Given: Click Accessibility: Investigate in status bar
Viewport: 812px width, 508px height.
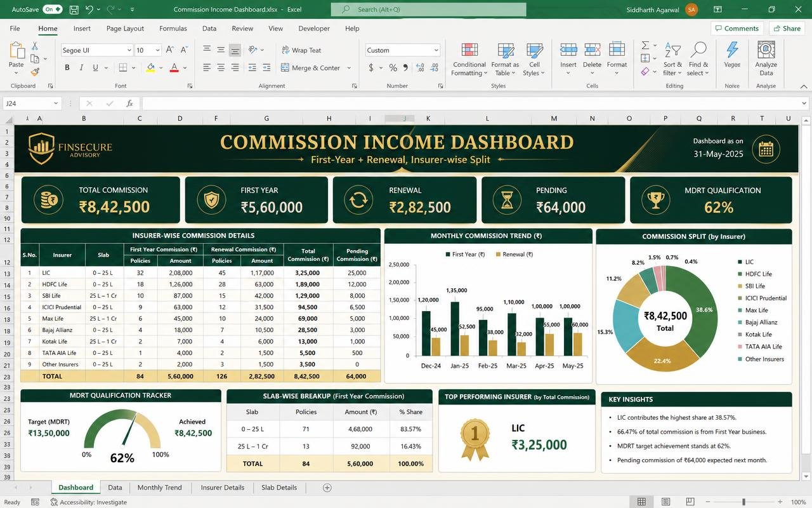Looking at the screenshot, I should click(x=88, y=502).
